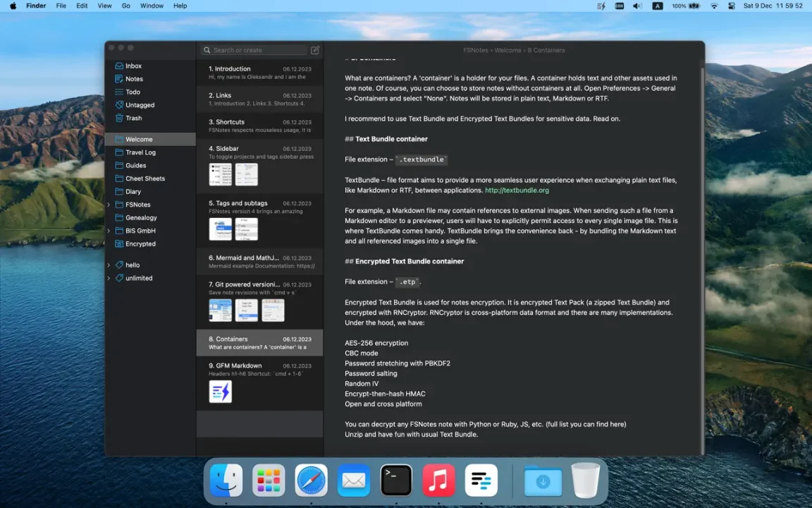Open Control Center in the menu bar

[x=731, y=6]
